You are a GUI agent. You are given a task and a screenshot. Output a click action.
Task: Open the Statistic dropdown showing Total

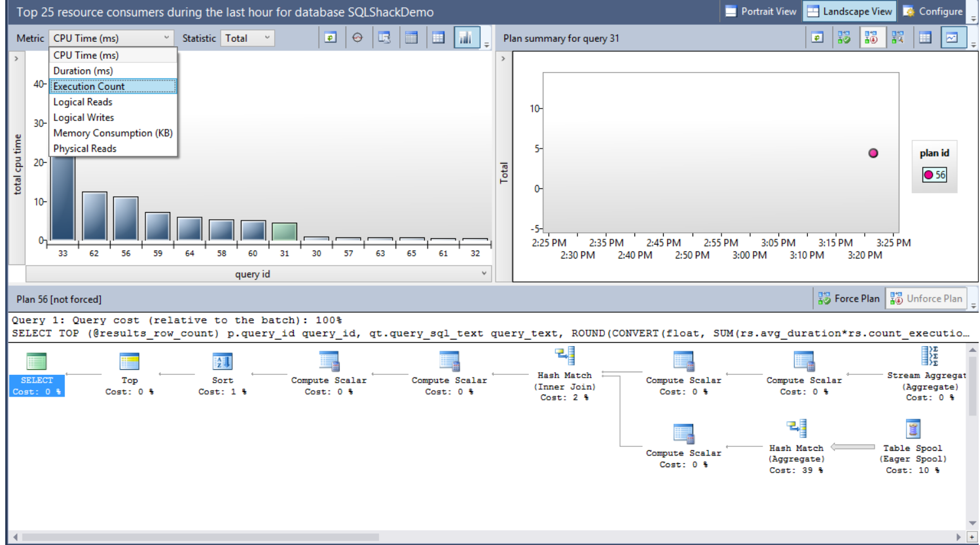[247, 38]
